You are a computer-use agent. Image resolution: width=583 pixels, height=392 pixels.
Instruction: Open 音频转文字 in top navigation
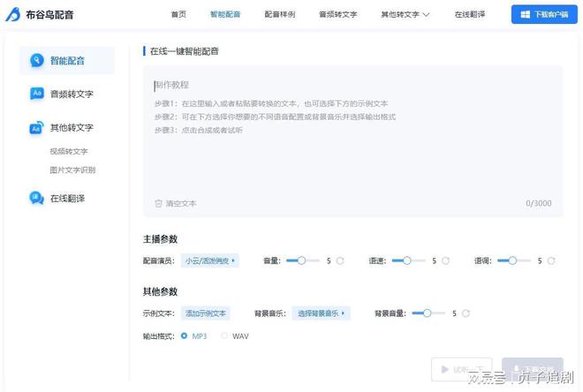pyautogui.click(x=338, y=14)
